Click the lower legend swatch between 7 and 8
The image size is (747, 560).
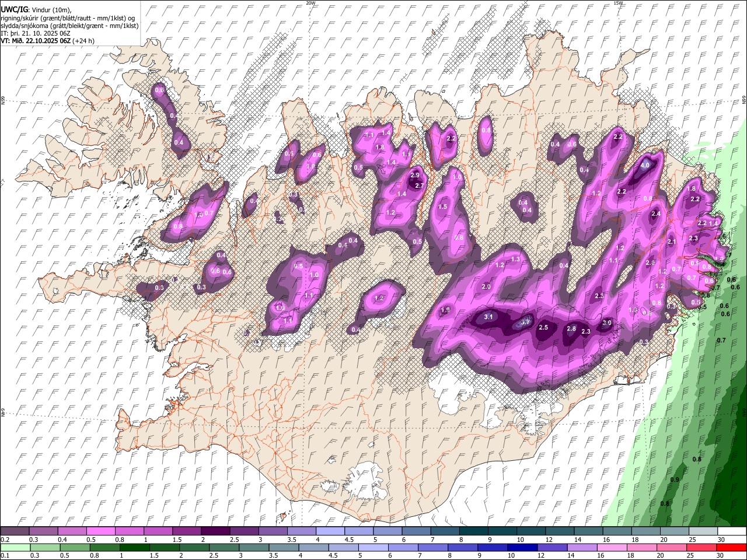432,548
